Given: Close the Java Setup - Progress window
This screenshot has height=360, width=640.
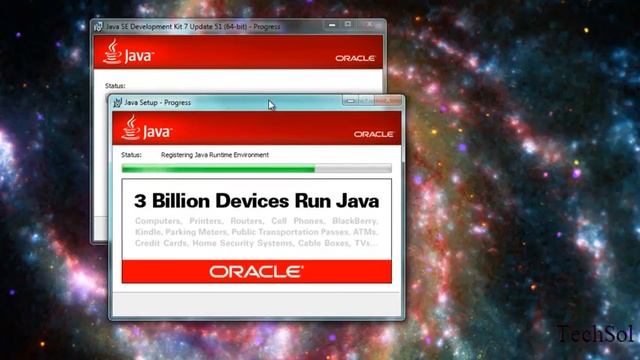Looking at the screenshot, I should 388,100.
